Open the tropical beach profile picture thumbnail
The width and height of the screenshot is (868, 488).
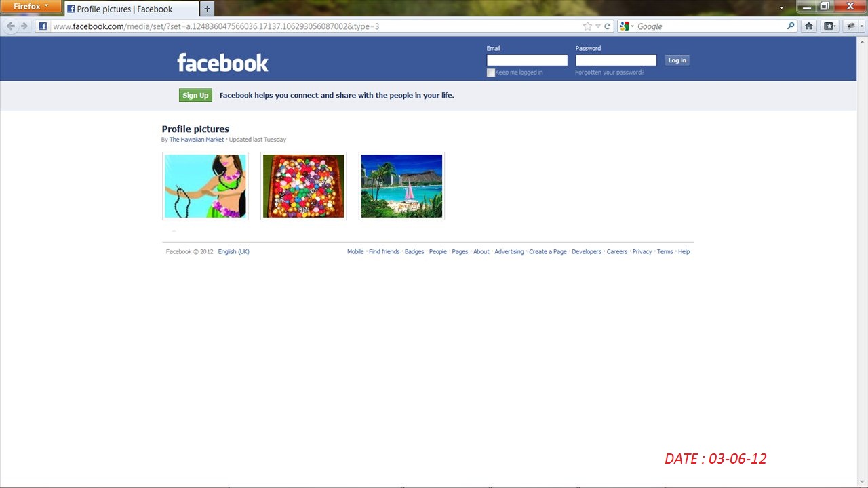pyautogui.click(x=401, y=186)
